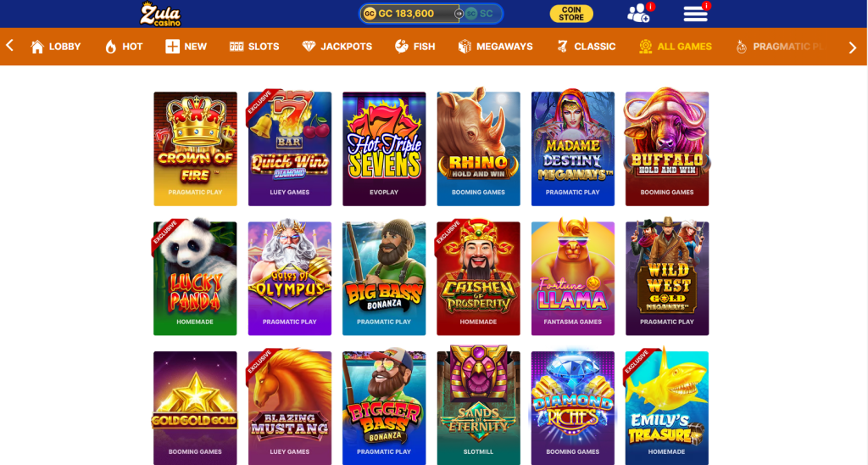Browse the Fish games category
The width and height of the screenshot is (868, 465).
pyautogui.click(x=415, y=47)
